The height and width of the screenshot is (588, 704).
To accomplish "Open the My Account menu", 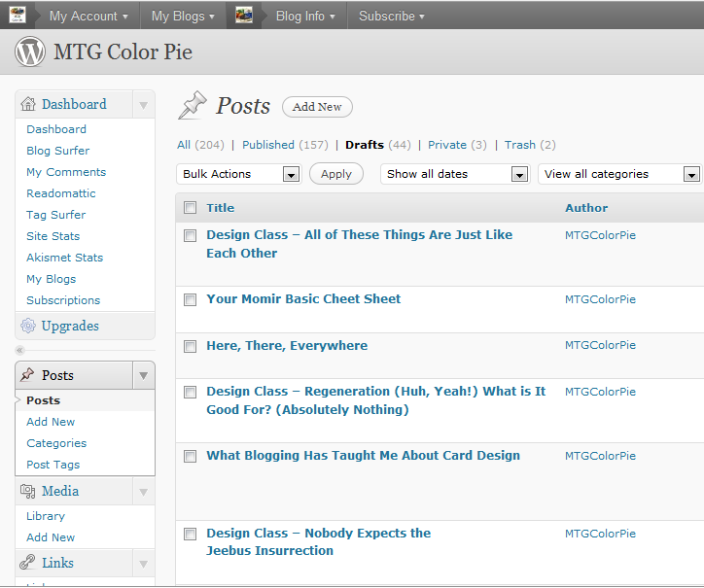I will pyautogui.click(x=88, y=16).
